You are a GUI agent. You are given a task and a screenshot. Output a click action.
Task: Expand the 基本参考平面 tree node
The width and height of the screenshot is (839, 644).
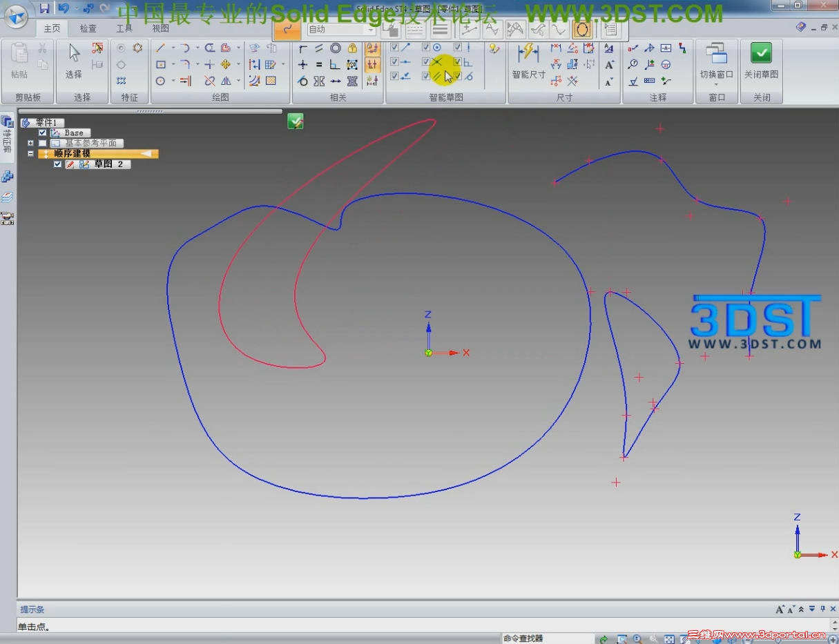(x=31, y=143)
